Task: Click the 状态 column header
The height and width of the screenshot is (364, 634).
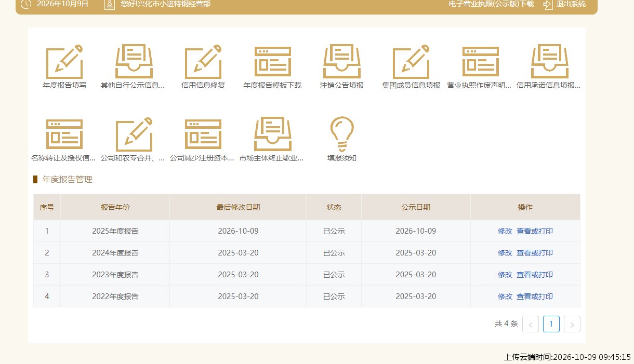Action: [x=334, y=207]
